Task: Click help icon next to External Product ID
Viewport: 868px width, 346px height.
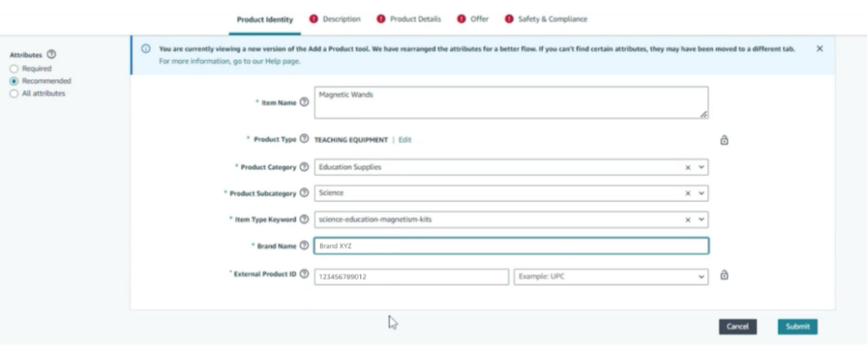Action: point(304,274)
